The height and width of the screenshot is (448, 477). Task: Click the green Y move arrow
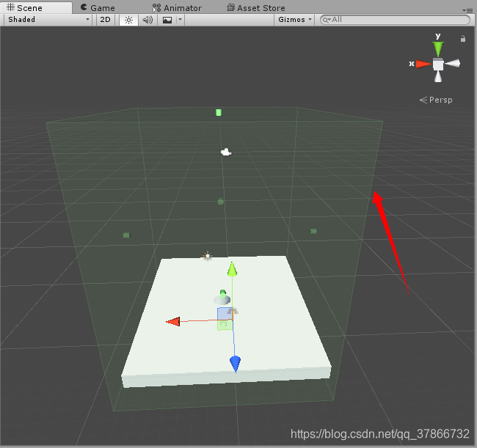232,269
